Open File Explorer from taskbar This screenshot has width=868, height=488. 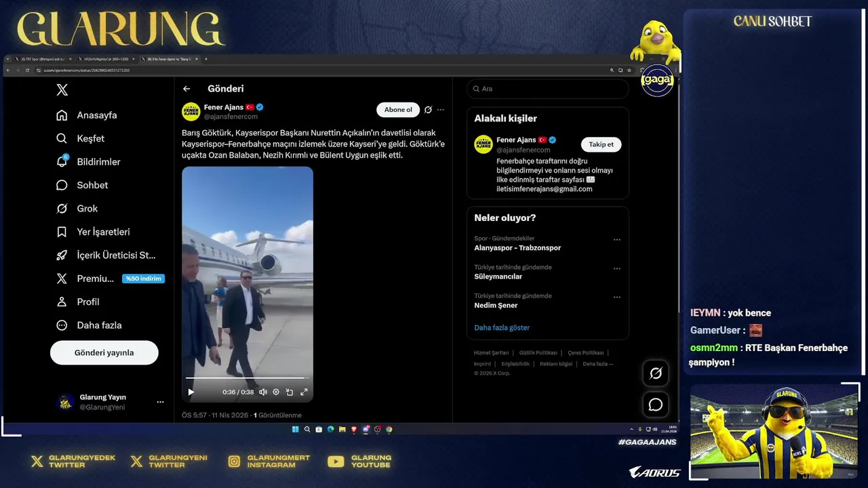(342, 429)
